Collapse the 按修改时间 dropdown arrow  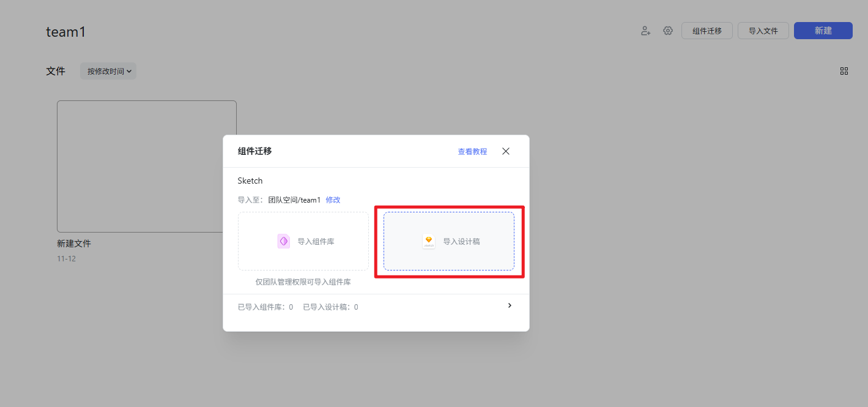(x=129, y=71)
